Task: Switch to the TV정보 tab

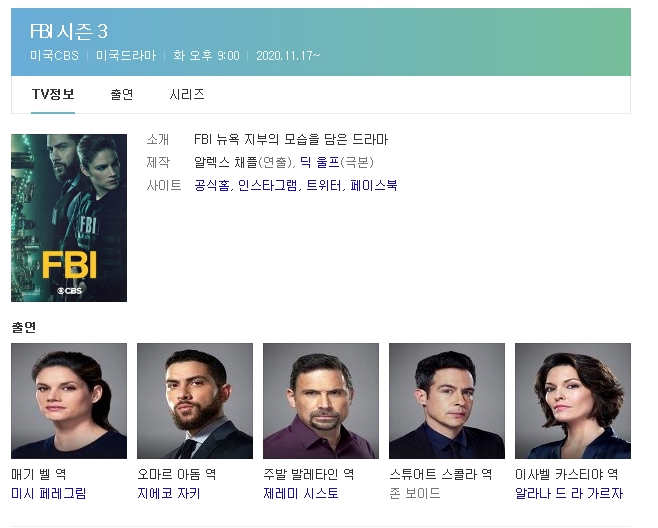Action: tap(53, 94)
